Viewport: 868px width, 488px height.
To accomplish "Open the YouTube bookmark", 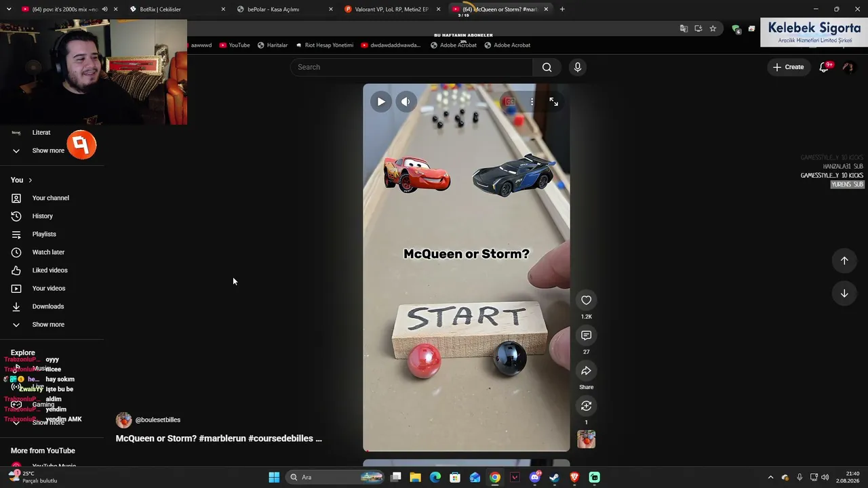I will coord(234,45).
